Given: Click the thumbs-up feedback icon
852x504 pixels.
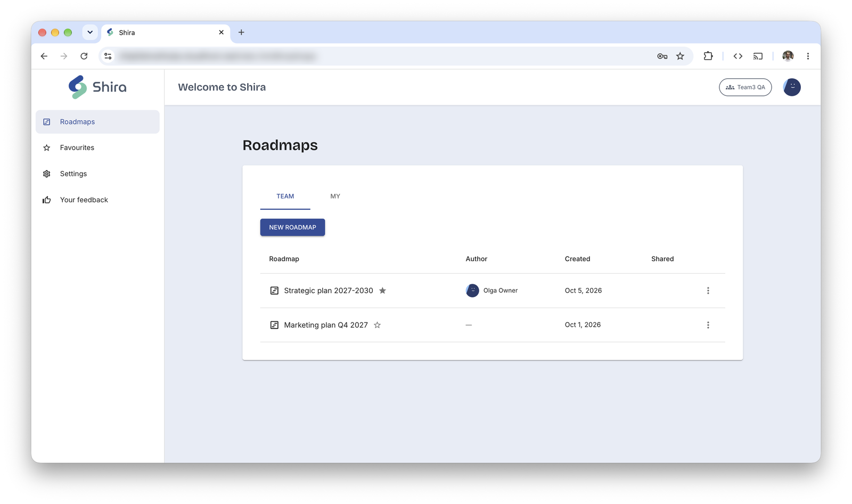Looking at the screenshot, I should (47, 200).
